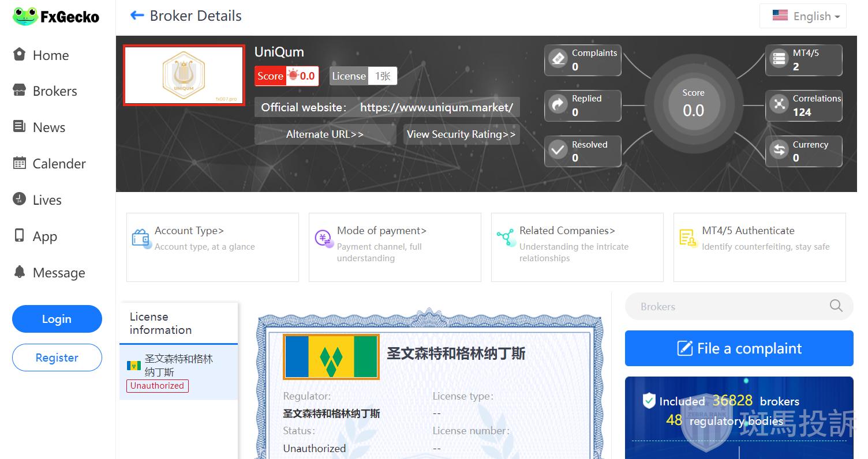This screenshot has height=459, width=868.
Task: Click the Resolved checkmark icon
Action: pyautogui.click(x=558, y=150)
